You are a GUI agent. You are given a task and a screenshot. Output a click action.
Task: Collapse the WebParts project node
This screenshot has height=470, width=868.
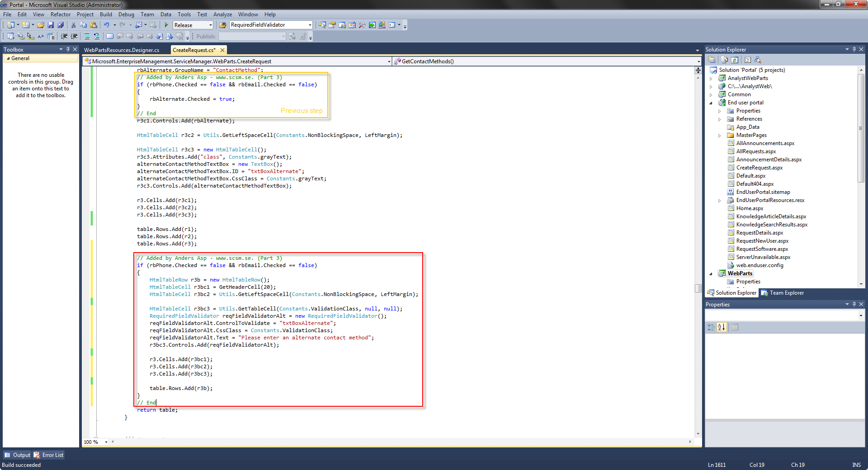pyautogui.click(x=711, y=273)
